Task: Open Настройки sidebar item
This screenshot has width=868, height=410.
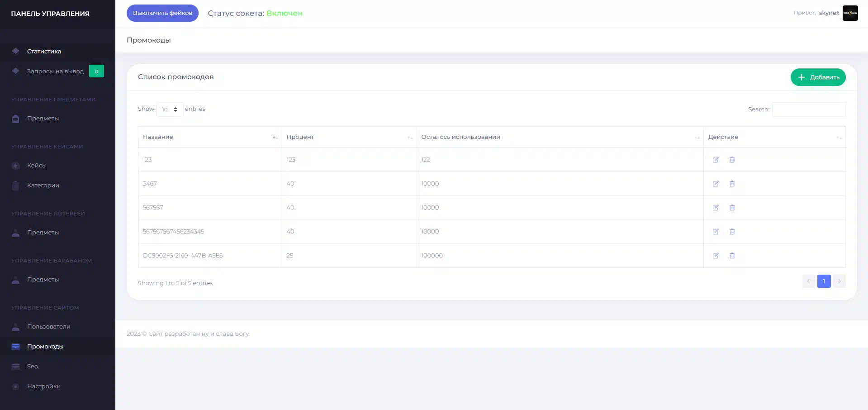Action: coord(44,386)
